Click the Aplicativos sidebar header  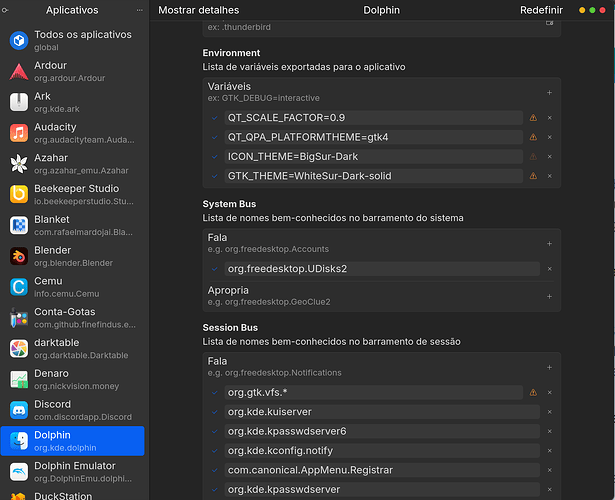pyautogui.click(x=72, y=10)
